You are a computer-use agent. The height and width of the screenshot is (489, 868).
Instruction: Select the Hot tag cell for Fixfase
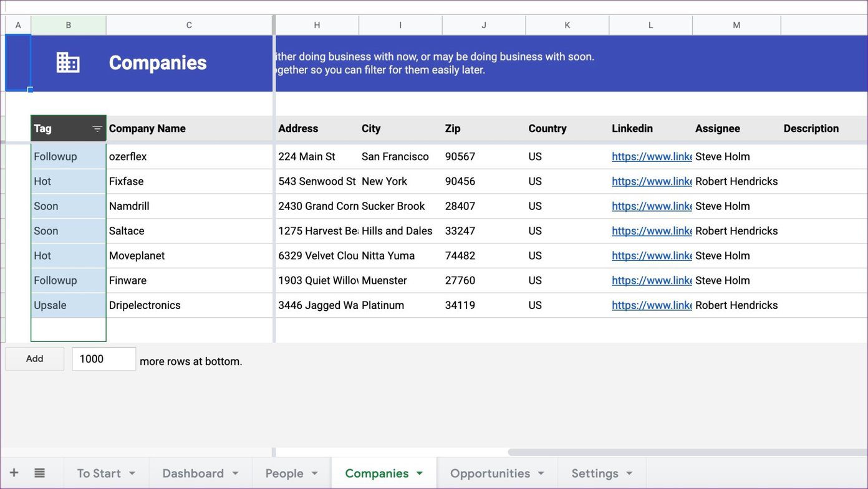point(69,181)
